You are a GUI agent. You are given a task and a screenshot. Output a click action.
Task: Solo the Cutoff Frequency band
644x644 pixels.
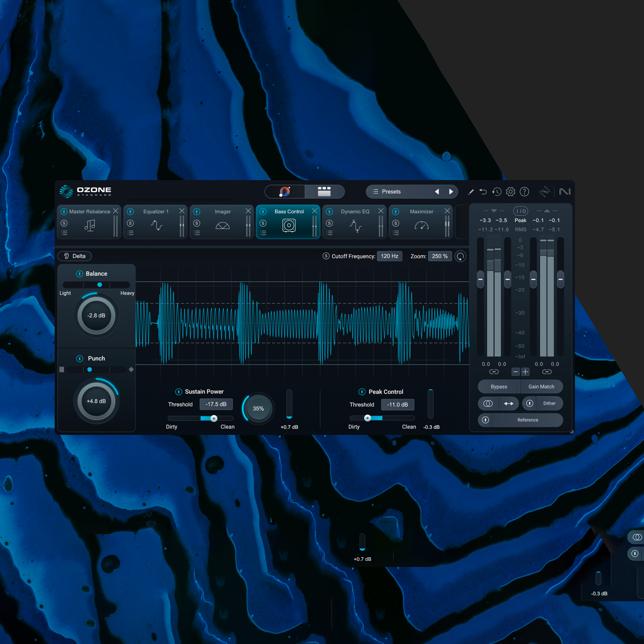[326, 256]
